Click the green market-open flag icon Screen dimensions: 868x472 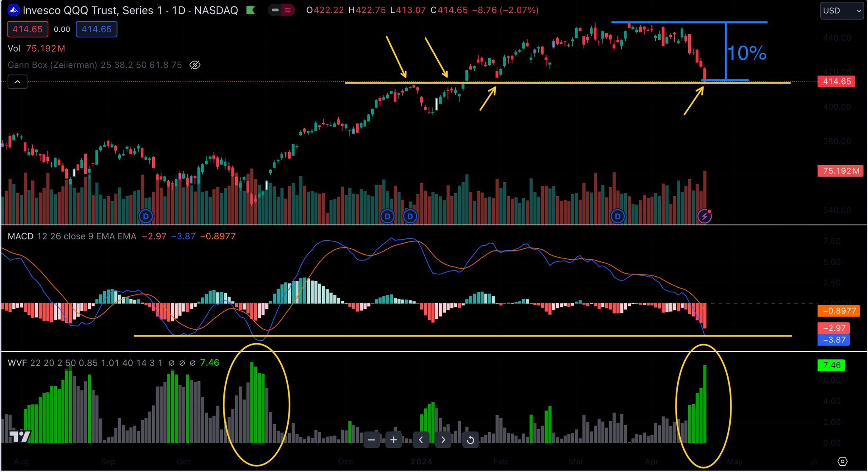tap(250, 10)
